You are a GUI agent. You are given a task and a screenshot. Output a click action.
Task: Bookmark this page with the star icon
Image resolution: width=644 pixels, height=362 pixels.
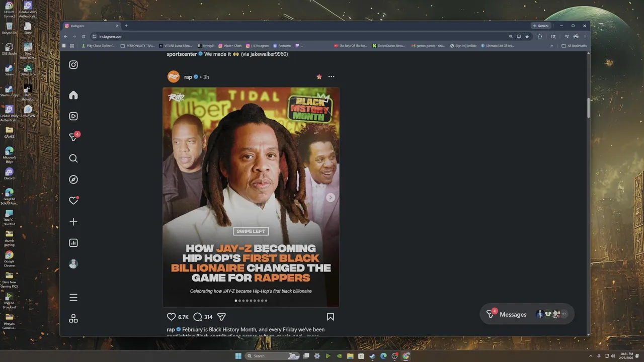point(527,36)
